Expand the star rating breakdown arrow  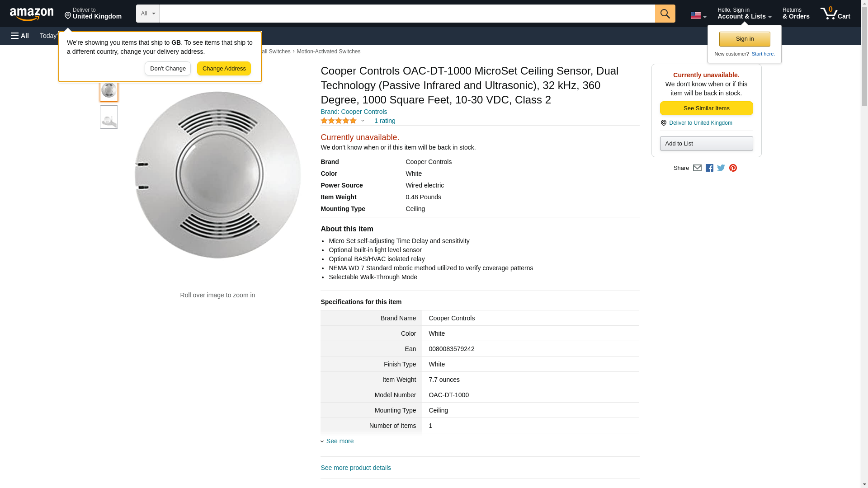tap(363, 121)
